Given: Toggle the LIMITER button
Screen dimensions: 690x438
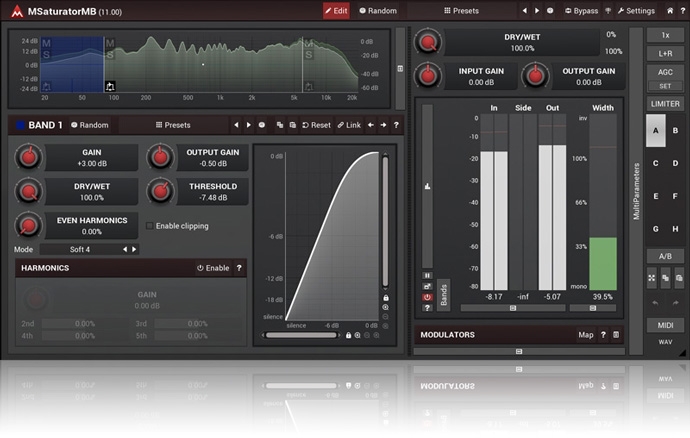Looking at the screenshot, I should [665, 104].
